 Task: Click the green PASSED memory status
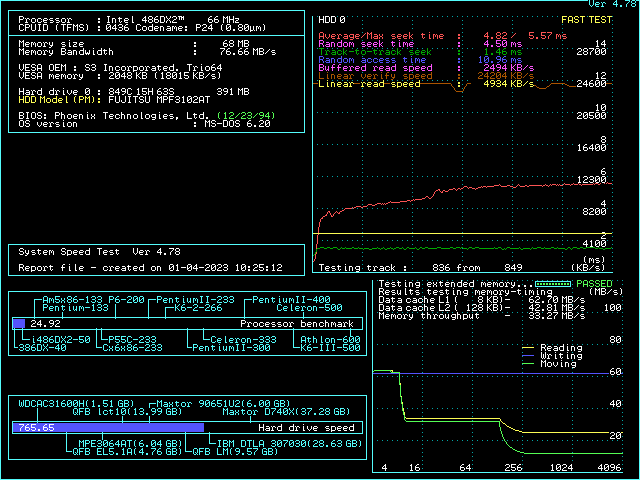(595, 284)
